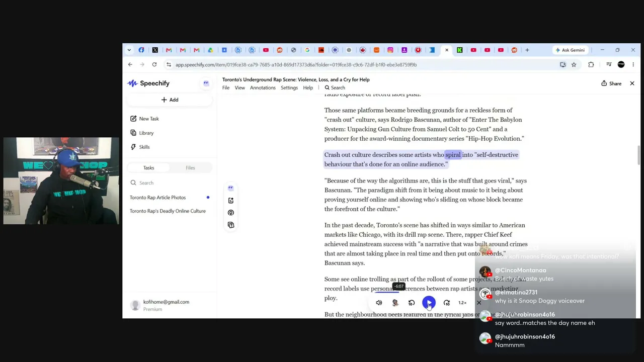Open New Task in the sidebar

144,119
